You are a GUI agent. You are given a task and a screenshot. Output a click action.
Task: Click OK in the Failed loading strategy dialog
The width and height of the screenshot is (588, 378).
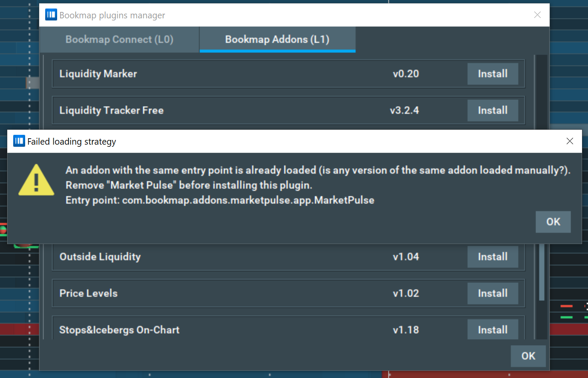(553, 222)
